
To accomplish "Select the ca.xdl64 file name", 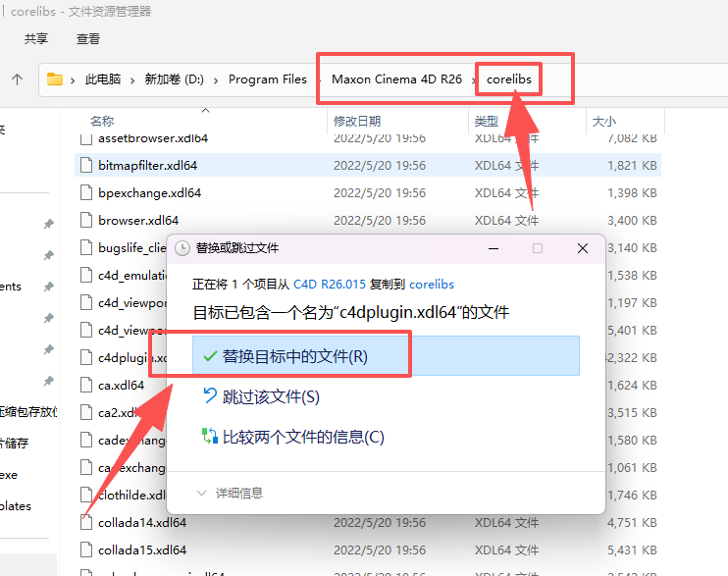I will [122, 385].
